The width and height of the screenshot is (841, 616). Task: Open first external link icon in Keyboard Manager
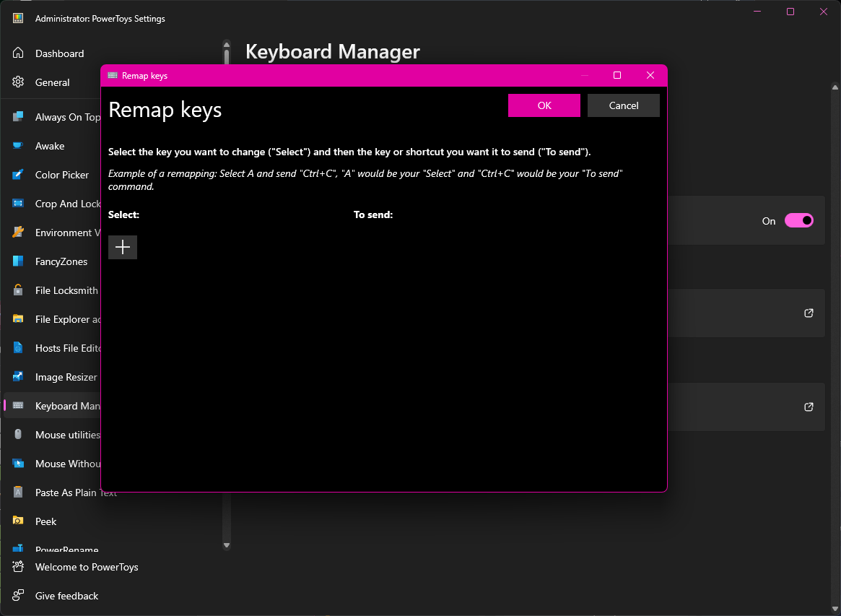click(x=809, y=313)
